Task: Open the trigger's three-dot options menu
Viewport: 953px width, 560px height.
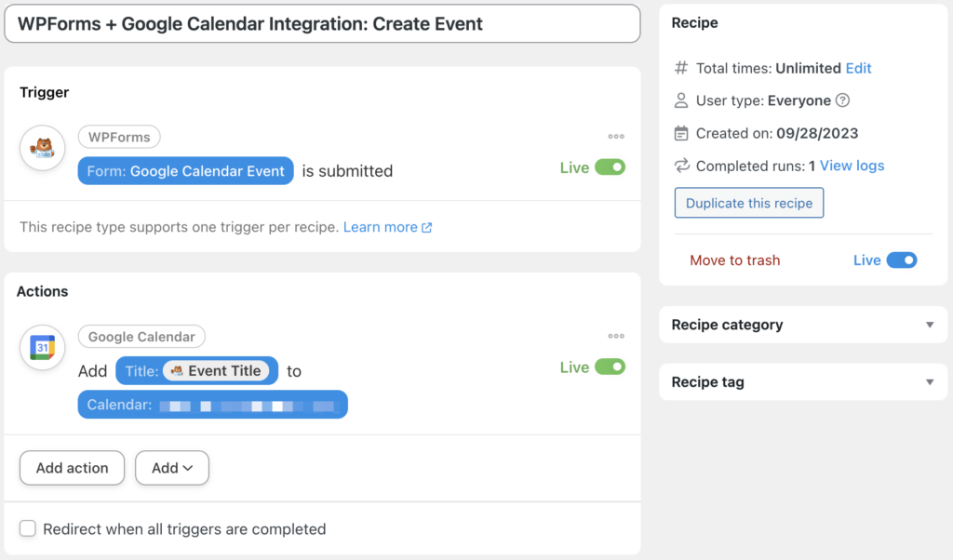Action: pyautogui.click(x=615, y=136)
